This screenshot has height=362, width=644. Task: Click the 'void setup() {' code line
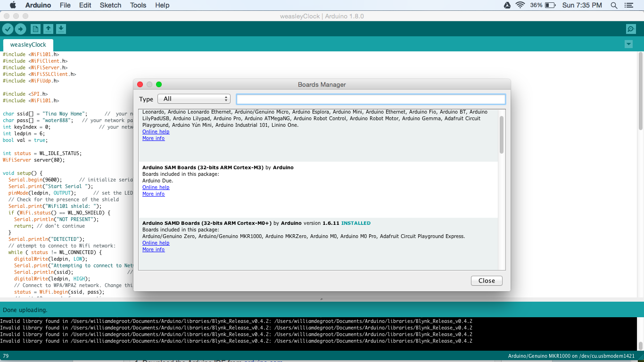point(22,173)
